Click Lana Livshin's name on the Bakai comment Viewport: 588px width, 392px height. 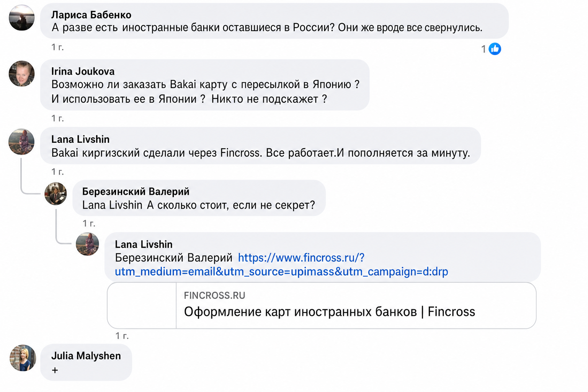tap(80, 139)
